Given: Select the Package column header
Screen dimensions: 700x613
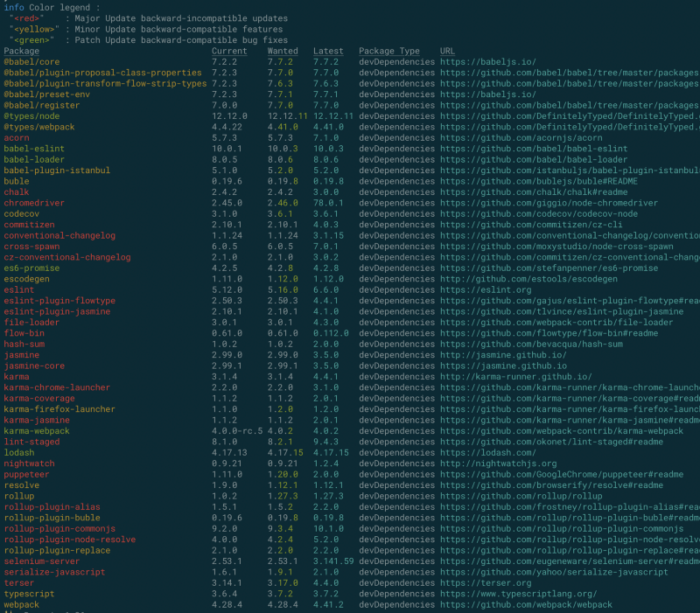Looking at the screenshot, I should click(x=22, y=51).
